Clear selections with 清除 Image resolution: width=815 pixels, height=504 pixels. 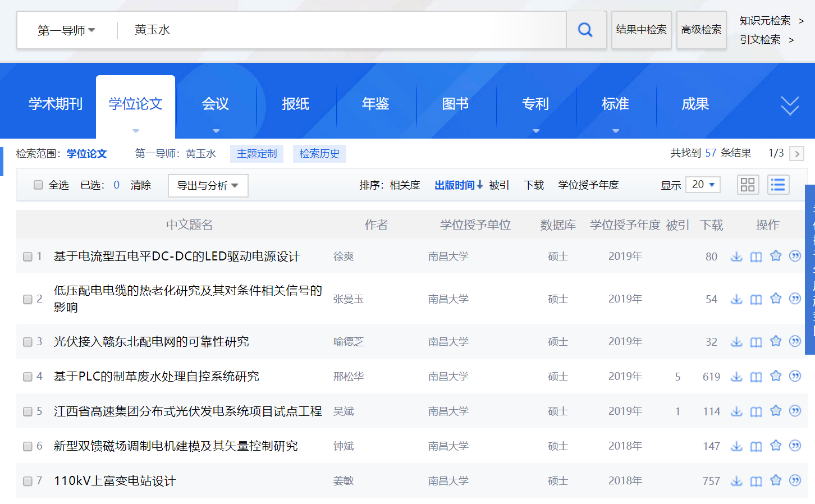(x=141, y=185)
